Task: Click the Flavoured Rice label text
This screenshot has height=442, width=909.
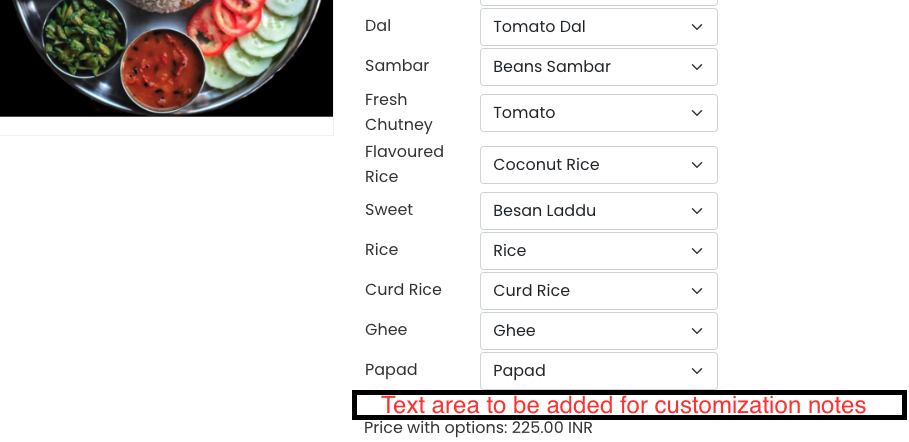Action: pyautogui.click(x=404, y=164)
